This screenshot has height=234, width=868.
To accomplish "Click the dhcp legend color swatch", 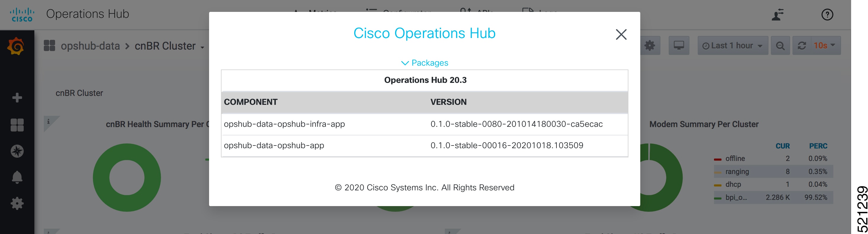I will (718, 185).
